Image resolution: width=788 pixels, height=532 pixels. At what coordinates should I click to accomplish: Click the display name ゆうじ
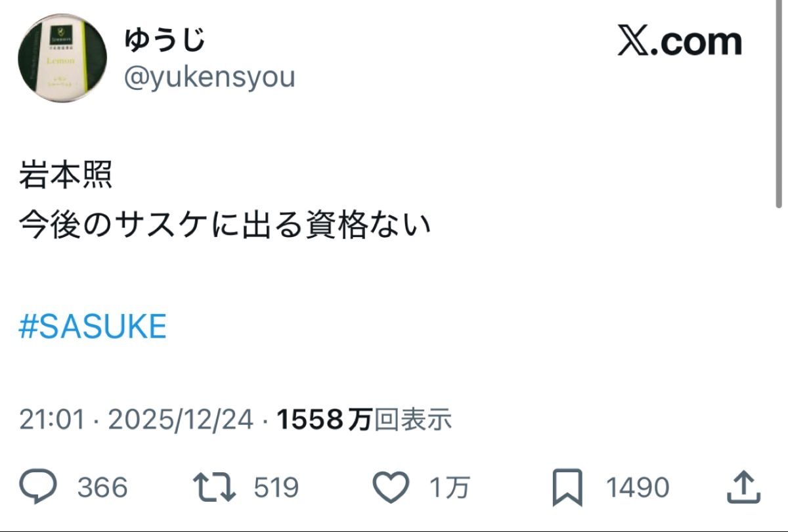click(165, 39)
